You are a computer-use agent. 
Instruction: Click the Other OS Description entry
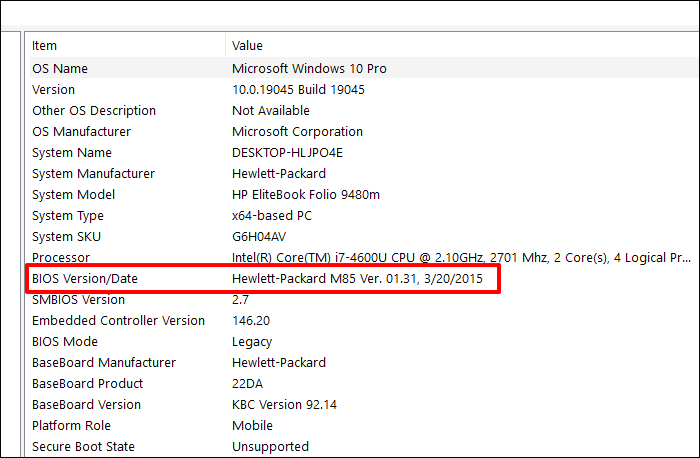[94, 111]
